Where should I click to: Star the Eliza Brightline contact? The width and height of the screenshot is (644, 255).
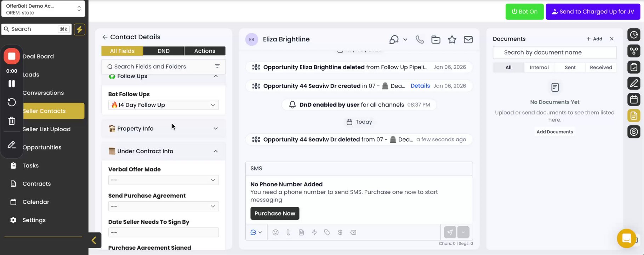pyautogui.click(x=452, y=40)
